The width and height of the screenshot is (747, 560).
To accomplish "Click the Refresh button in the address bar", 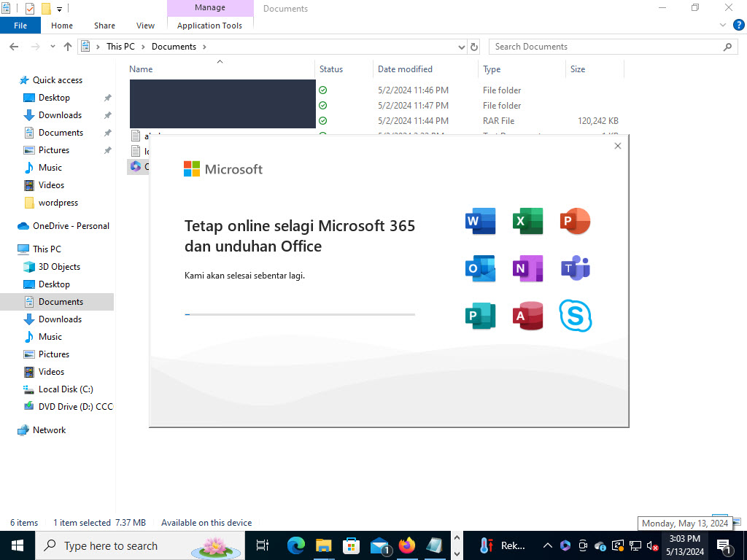I will click(473, 46).
